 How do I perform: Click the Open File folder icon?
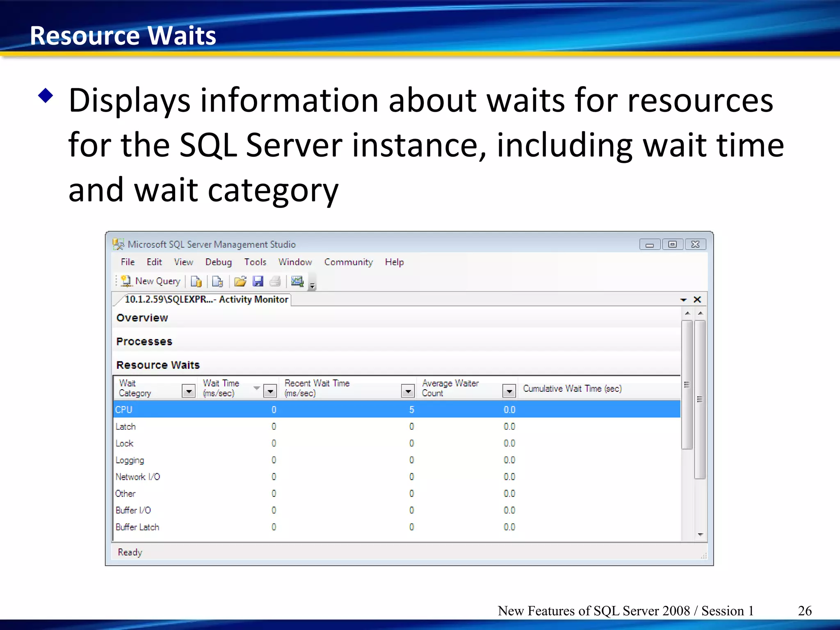click(x=240, y=281)
